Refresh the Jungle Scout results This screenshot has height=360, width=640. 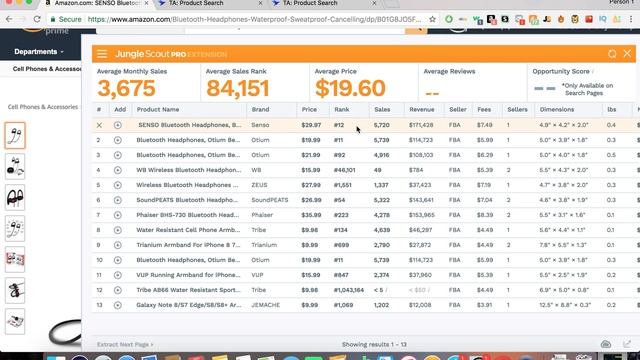(612, 54)
